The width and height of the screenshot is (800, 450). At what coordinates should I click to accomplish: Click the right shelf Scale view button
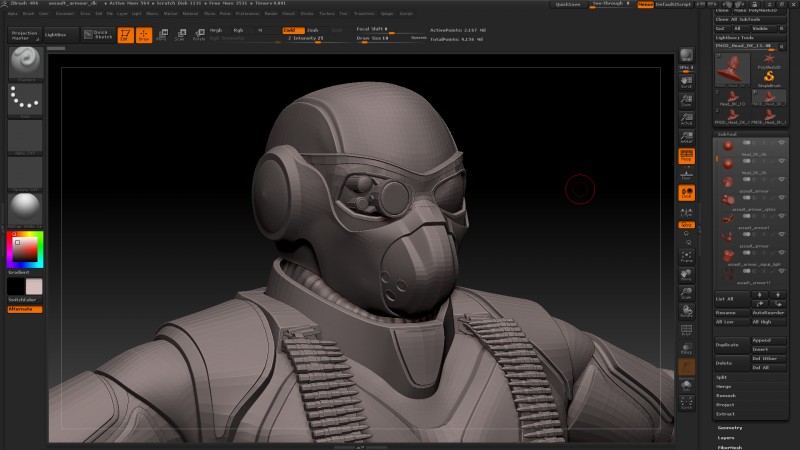pyautogui.click(x=686, y=293)
